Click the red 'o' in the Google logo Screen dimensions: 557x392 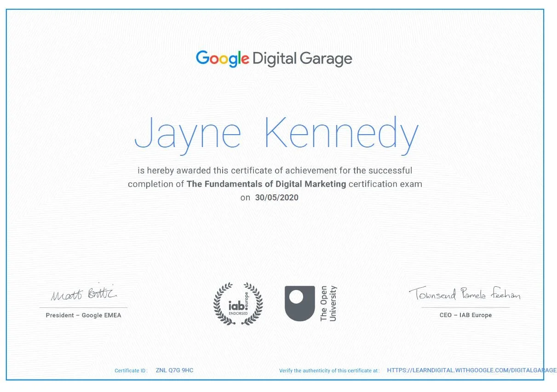[215, 60]
